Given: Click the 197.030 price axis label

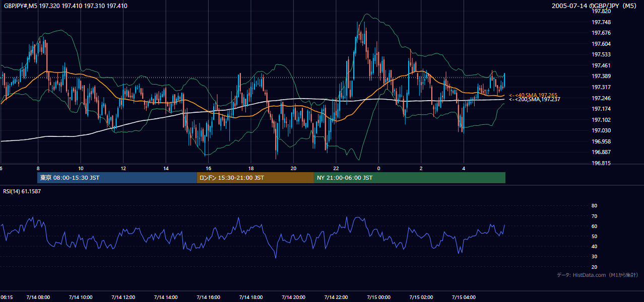Looking at the screenshot, I should (601, 130).
